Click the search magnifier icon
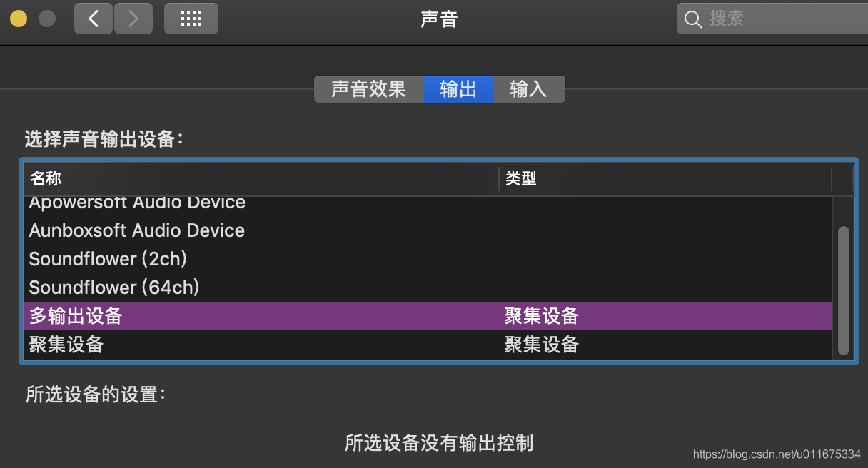Screen dimensions: 868x468 tap(692, 19)
